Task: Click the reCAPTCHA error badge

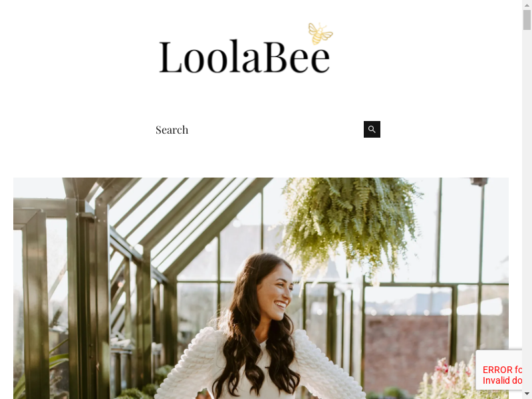Action: pyautogui.click(x=499, y=370)
